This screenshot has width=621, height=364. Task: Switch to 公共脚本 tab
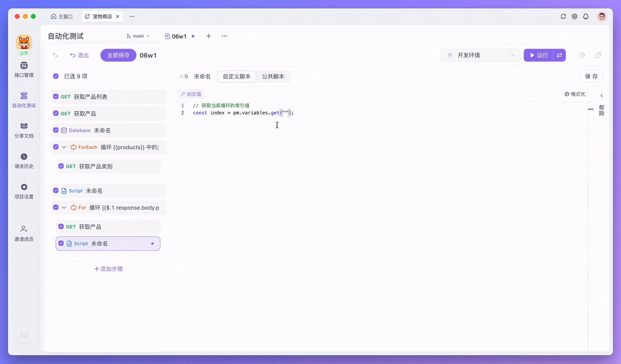point(273,77)
